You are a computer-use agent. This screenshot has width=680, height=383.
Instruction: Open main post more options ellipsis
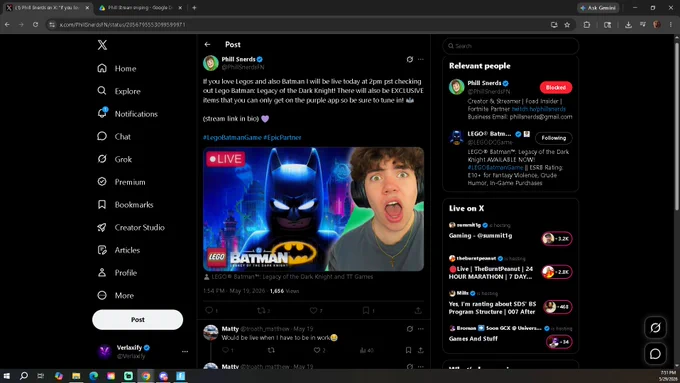point(421,59)
